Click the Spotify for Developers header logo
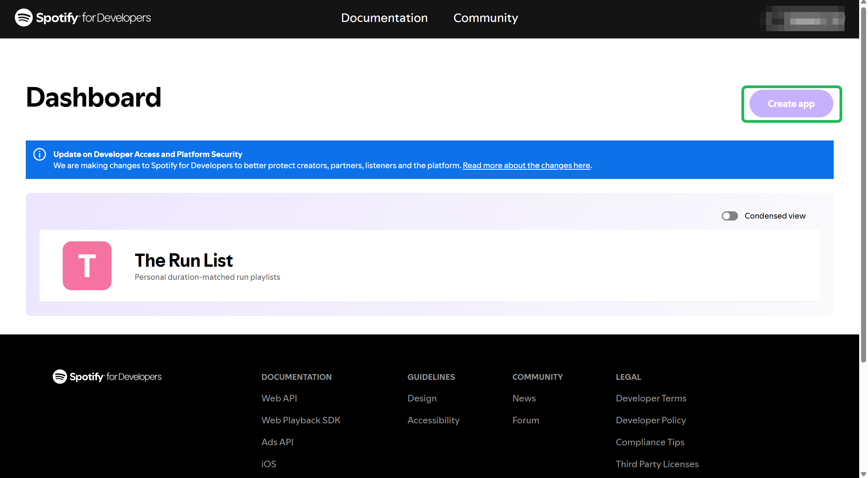The height and width of the screenshot is (478, 868). click(83, 18)
